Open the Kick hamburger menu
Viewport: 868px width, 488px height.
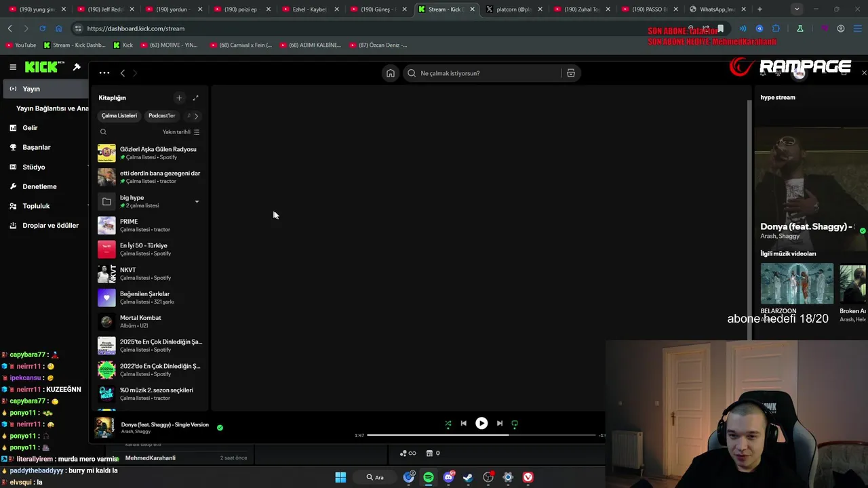(x=13, y=67)
